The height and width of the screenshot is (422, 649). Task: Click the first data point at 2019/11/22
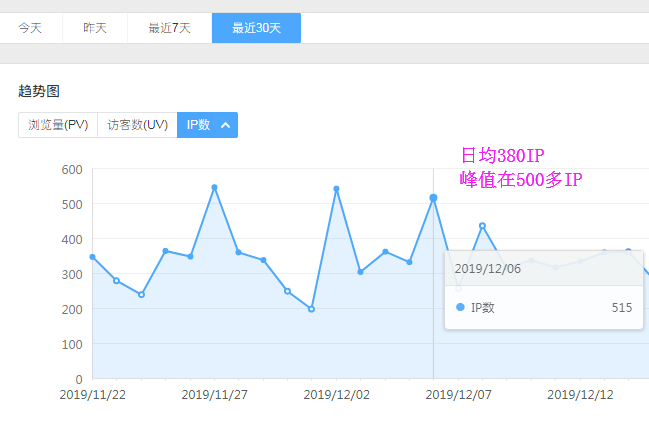pos(92,257)
